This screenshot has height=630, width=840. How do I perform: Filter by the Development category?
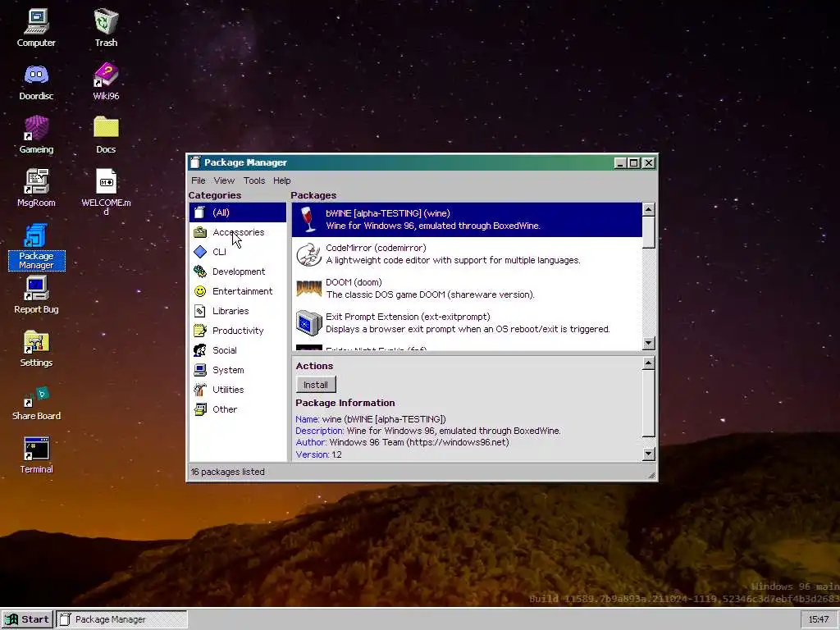238,272
